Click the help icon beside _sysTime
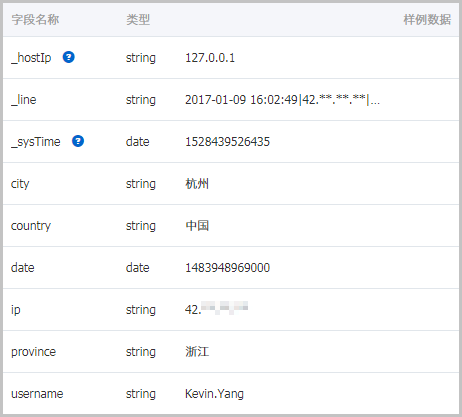The image size is (462, 417). [x=78, y=141]
